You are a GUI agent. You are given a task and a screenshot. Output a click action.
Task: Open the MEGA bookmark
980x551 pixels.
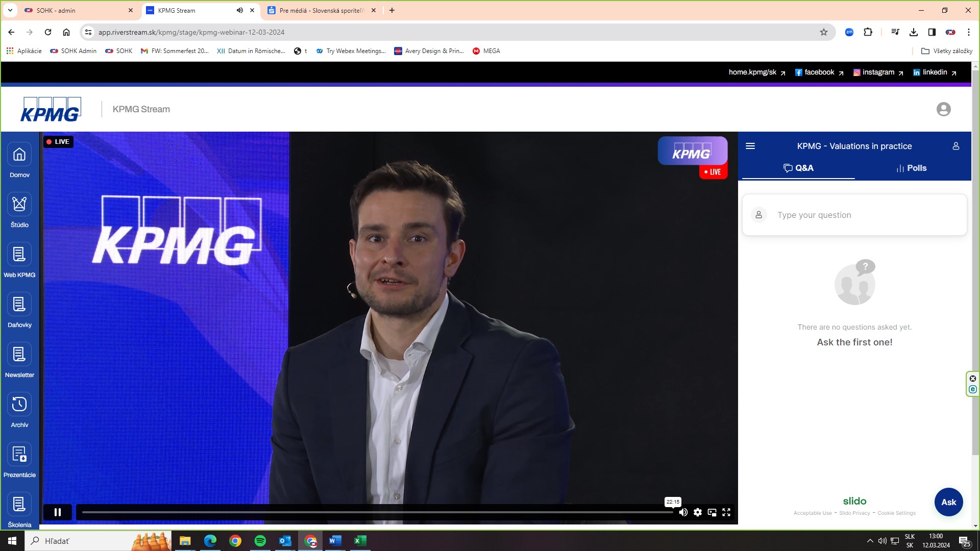[486, 51]
